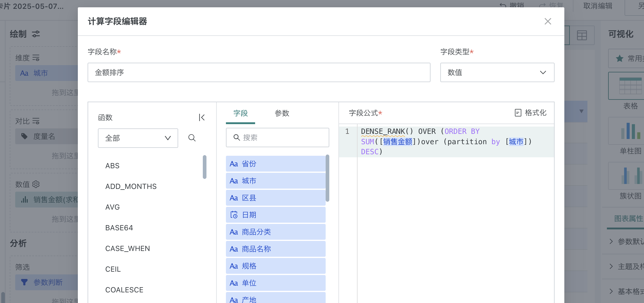This screenshot has height=303, width=644.
Task: Select the ADD_MONTHS function
Action: [x=131, y=186]
